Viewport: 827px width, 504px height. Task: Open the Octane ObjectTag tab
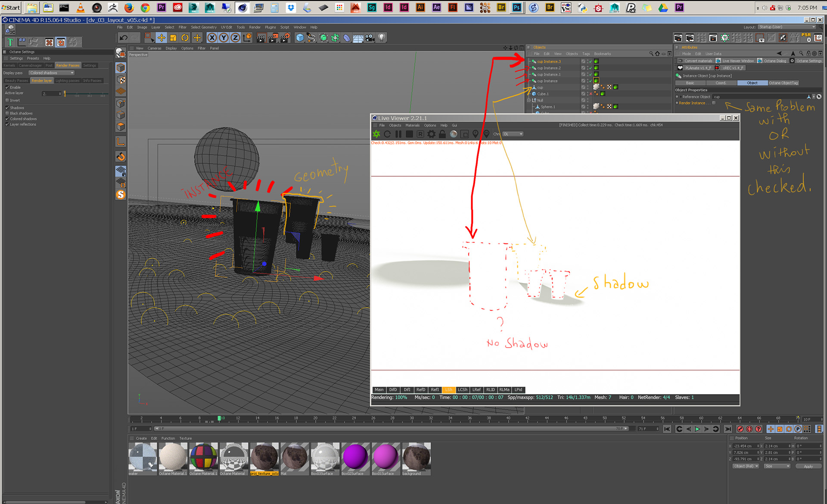[783, 83]
